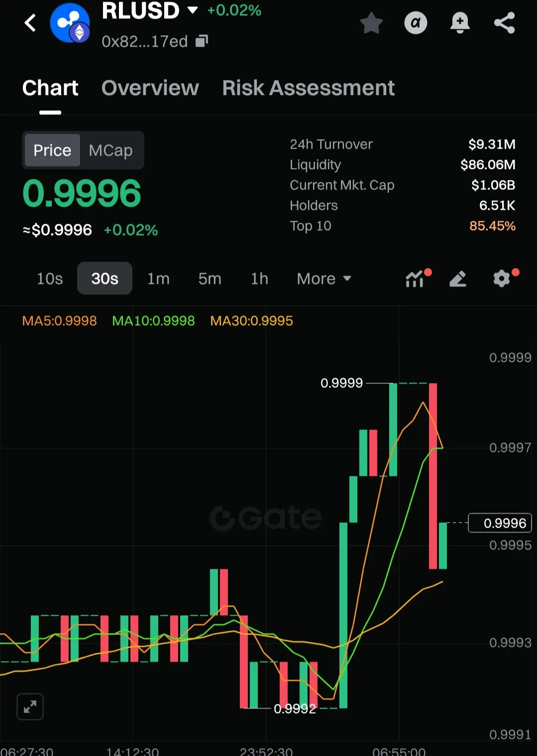Tap the Current Mkt. Cap value $1.06B
This screenshot has height=756, width=537.
(x=493, y=185)
